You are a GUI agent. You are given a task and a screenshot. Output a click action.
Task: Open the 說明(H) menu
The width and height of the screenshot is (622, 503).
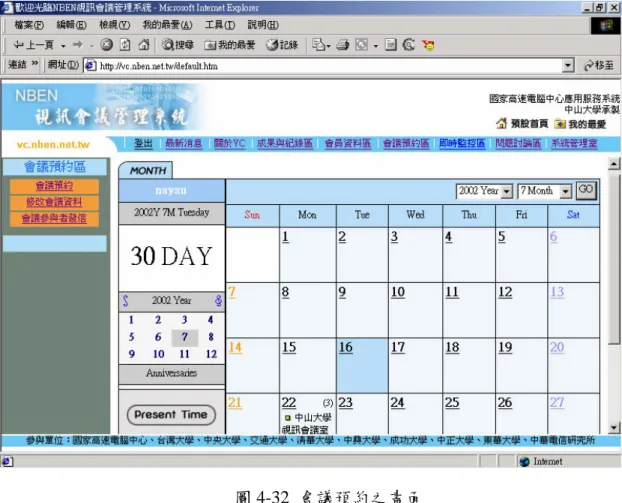[x=263, y=25]
